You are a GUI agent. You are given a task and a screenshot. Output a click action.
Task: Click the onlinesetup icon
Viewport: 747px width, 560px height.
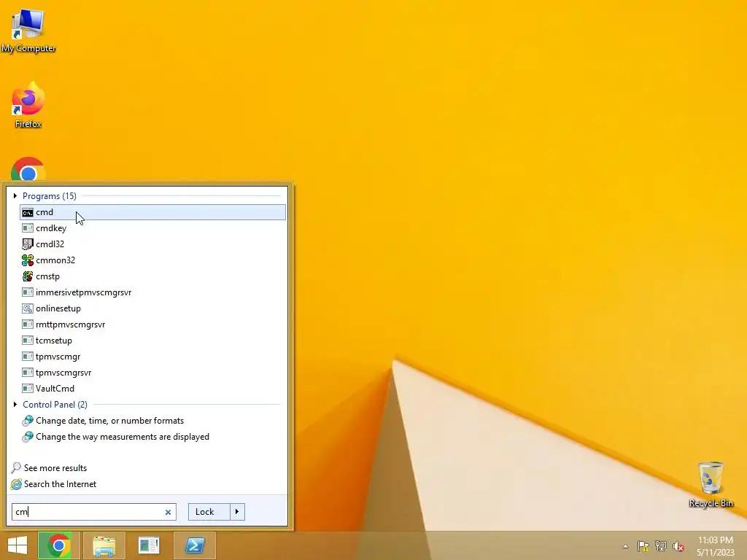coord(28,308)
